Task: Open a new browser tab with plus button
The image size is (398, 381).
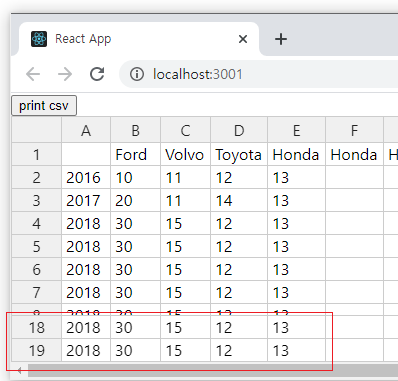Action: (x=281, y=39)
